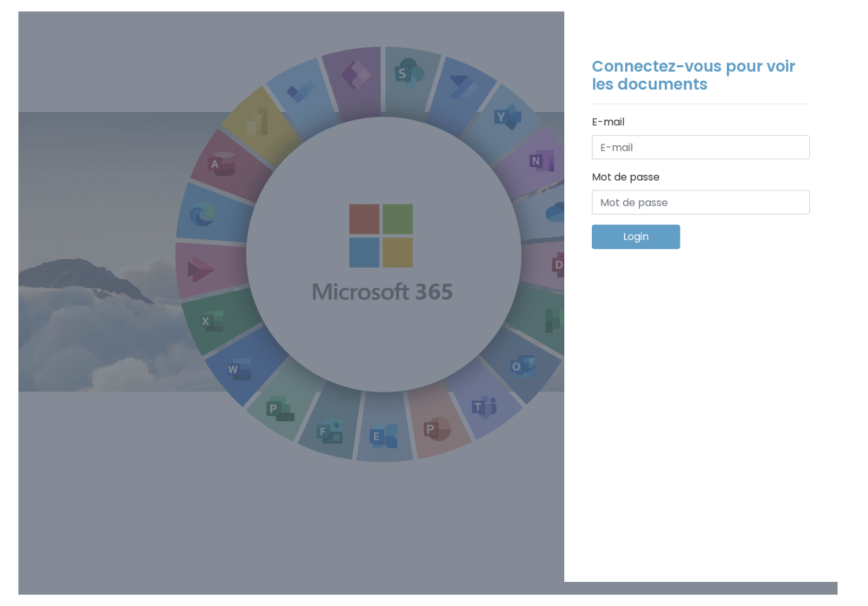Click the 'Mot de passe' label
Viewport: 868px width, 606px height.
click(626, 177)
